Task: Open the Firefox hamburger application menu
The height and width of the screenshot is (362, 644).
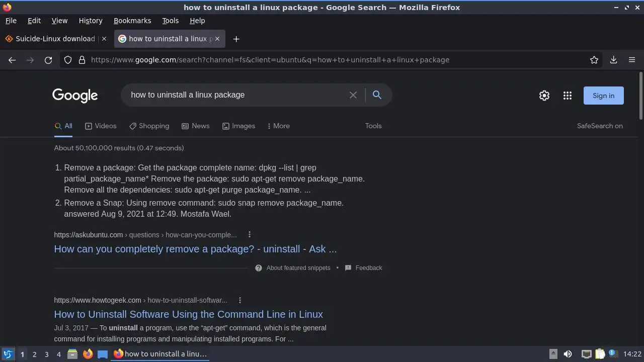Action: [632, 60]
